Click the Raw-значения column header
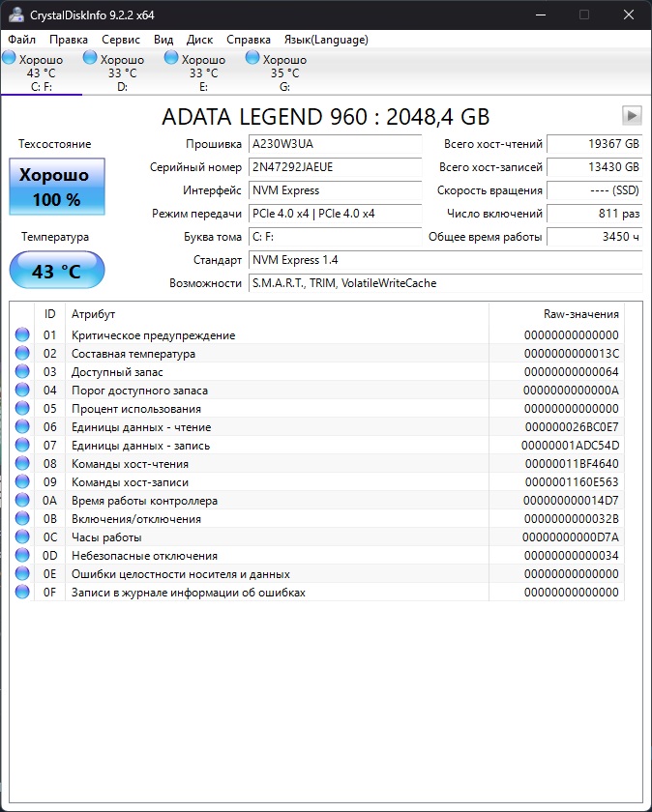 (x=556, y=314)
